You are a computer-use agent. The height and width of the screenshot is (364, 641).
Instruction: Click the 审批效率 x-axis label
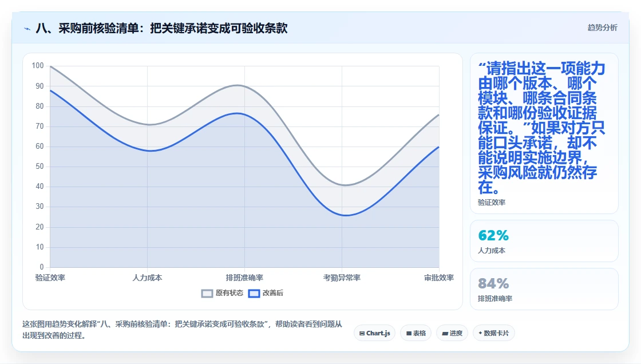pos(439,278)
